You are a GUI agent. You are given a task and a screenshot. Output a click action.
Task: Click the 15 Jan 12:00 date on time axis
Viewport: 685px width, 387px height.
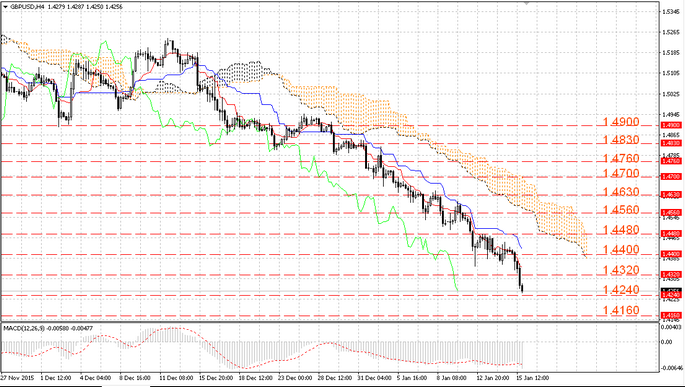[x=533, y=377]
